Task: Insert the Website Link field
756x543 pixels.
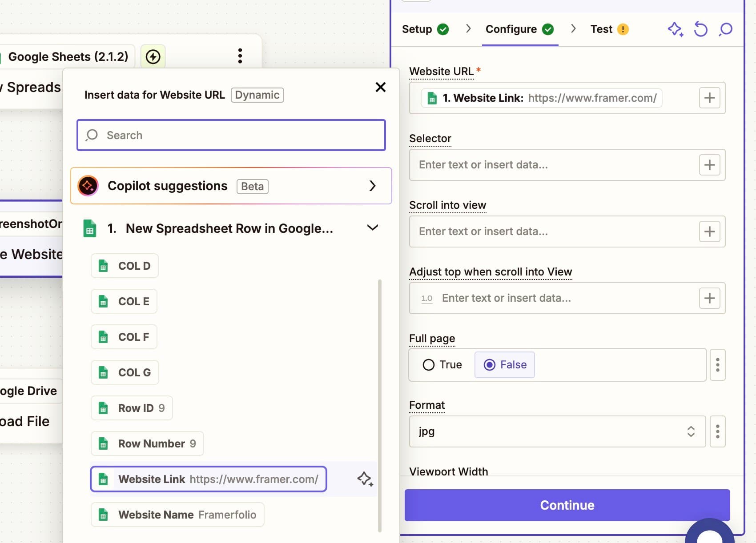Action: [x=208, y=479]
